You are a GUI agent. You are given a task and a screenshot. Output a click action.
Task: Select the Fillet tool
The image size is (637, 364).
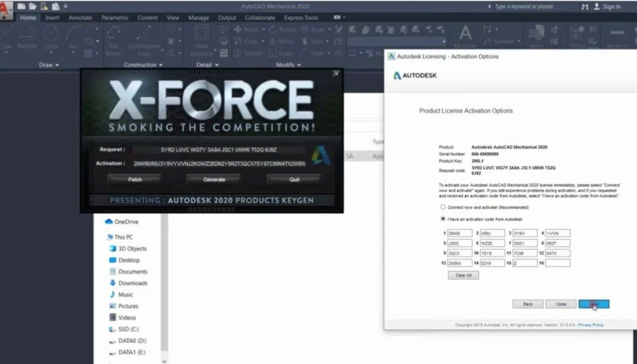[x=313, y=53]
